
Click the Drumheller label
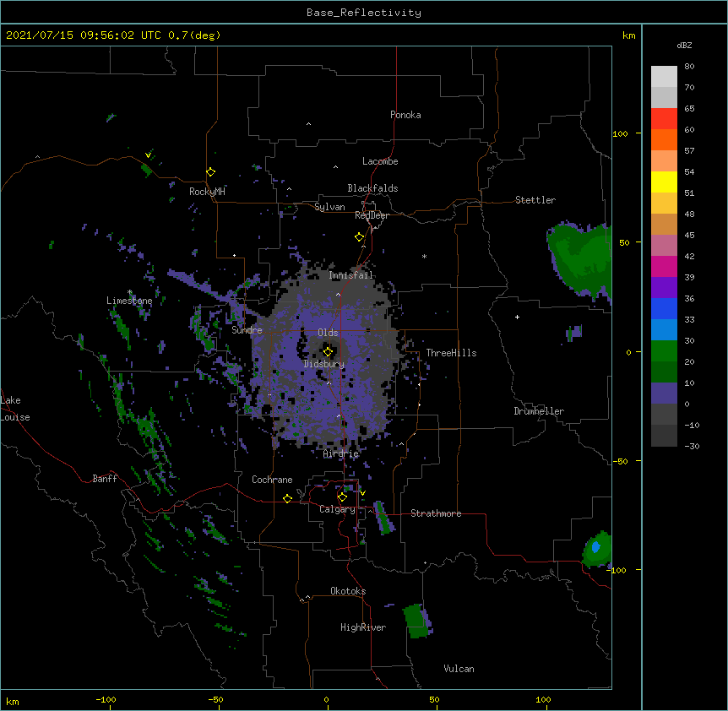coord(539,411)
